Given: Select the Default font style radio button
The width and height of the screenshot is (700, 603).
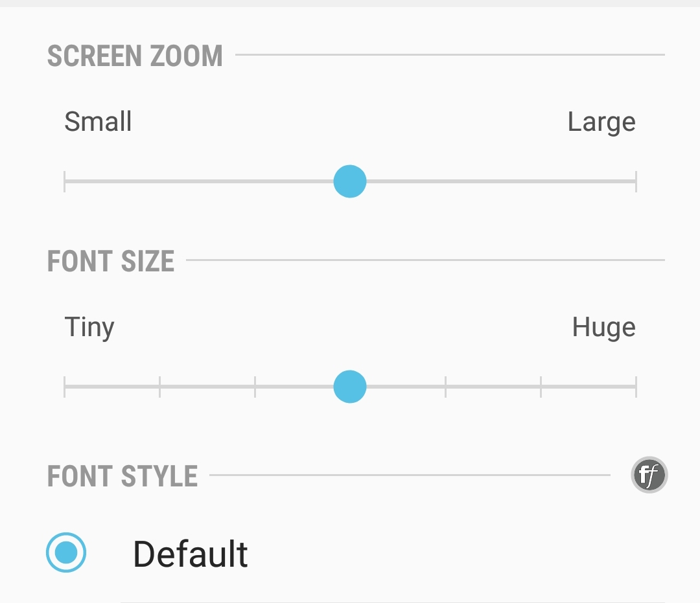Looking at the screenshot, I should pos(66,552).
